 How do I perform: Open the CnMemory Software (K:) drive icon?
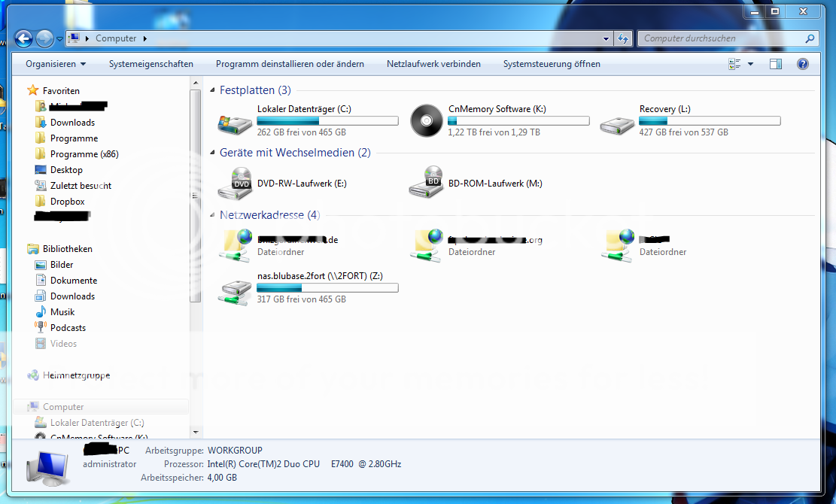(426, 120)
